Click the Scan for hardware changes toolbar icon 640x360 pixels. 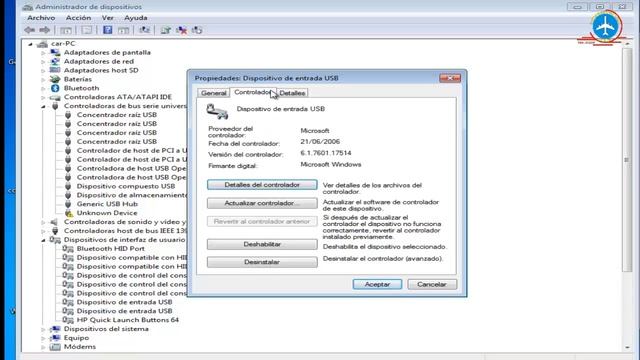click(x=144, y=30)
